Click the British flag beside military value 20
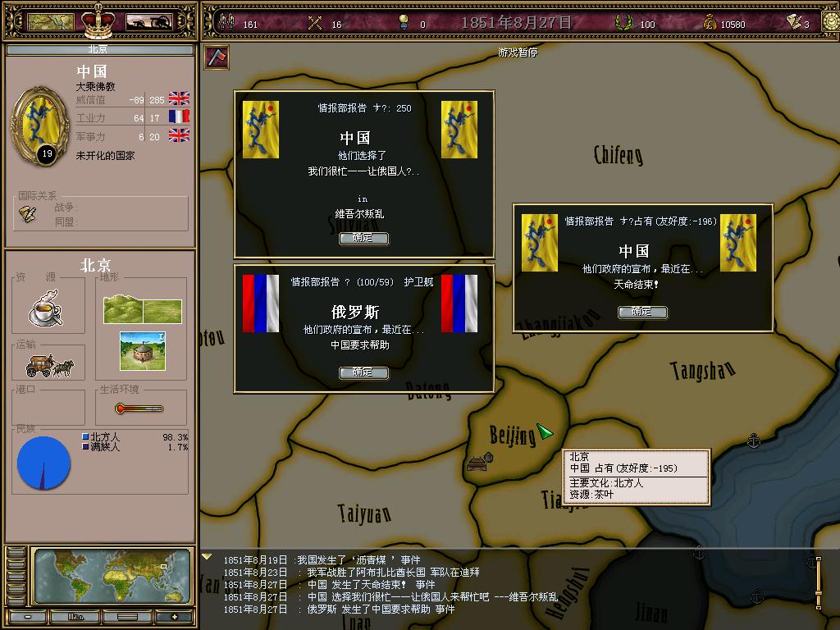This screenshot has width=840, height=630. pyautogui.click(x=179, y=135)
